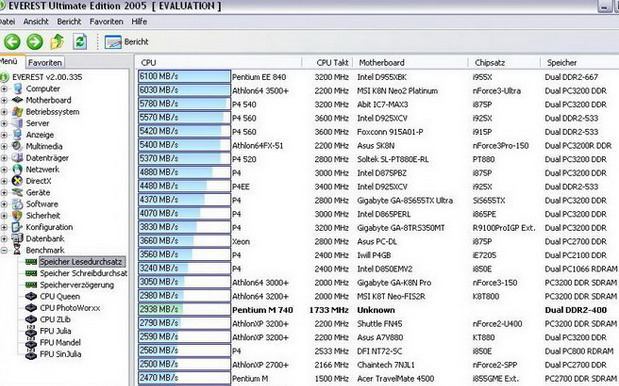Screen dimensions: 619x386
Task: Expand the Software tree node
Action: pos(4,204)
